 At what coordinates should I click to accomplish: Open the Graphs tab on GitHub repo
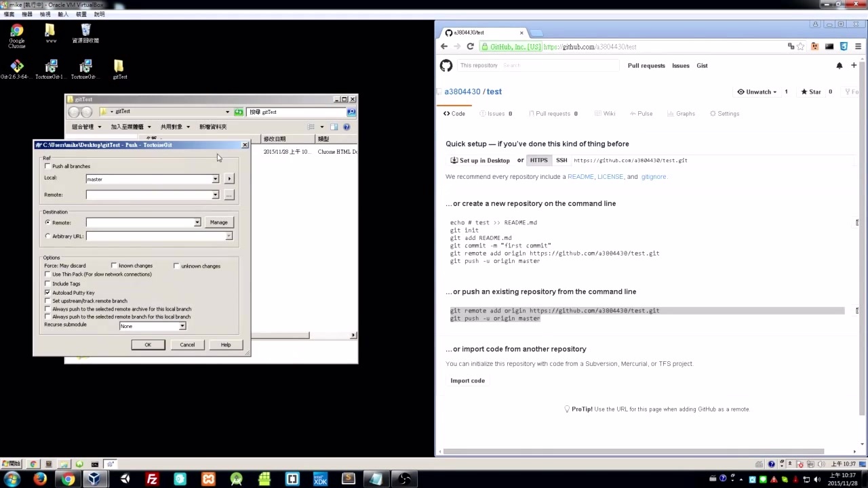pos(681,114)
